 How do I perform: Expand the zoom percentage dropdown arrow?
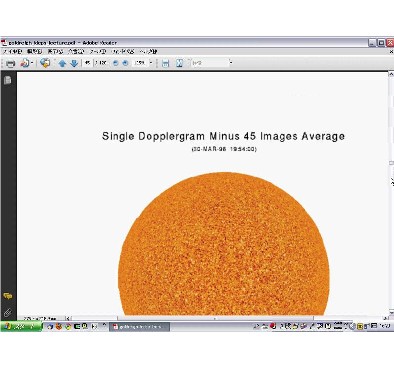(151, 63)
